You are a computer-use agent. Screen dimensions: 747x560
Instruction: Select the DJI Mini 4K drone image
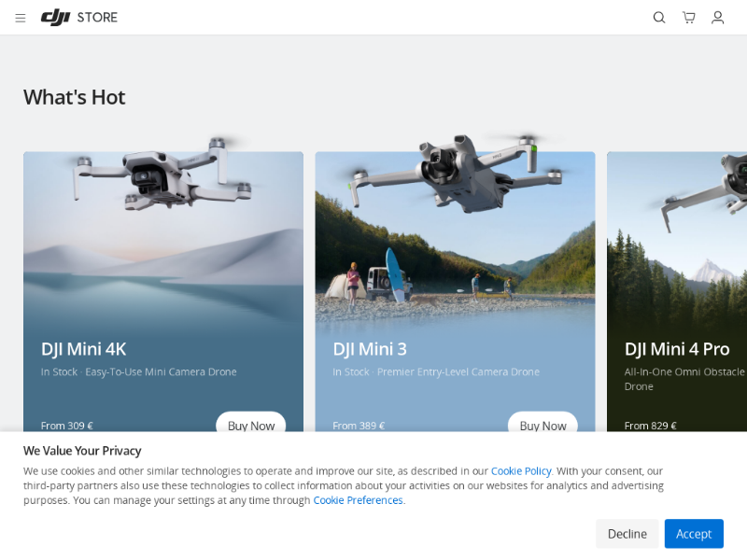[162, 175]
